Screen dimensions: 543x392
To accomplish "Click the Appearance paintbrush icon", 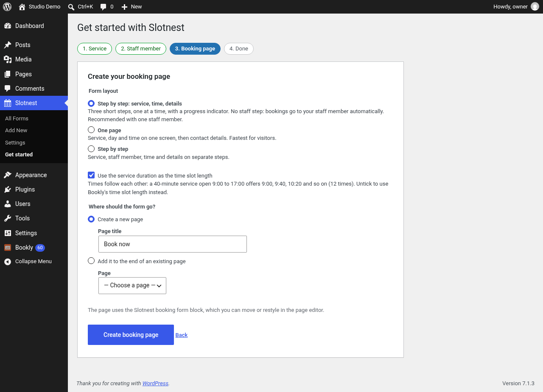I will pyautogui.click(x=8, y=175).
